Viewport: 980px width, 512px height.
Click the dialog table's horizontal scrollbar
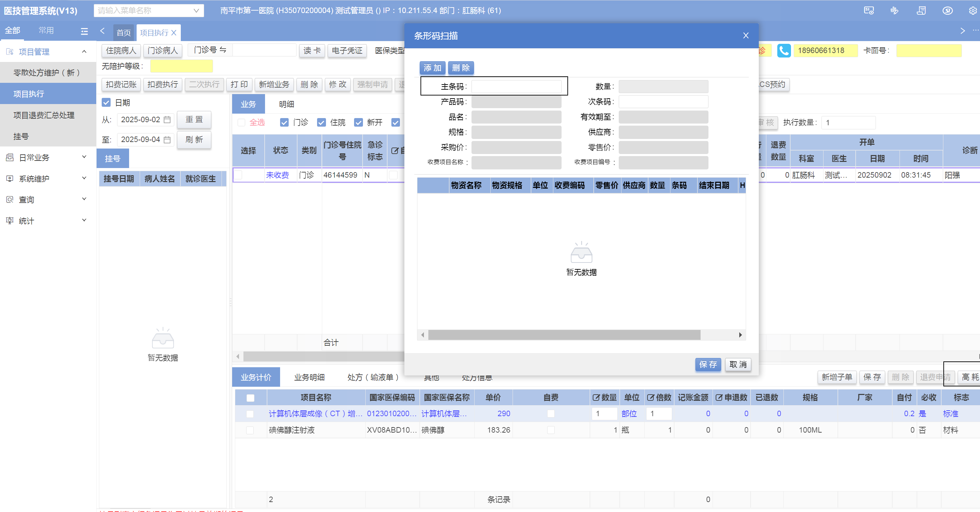(564, 335)
